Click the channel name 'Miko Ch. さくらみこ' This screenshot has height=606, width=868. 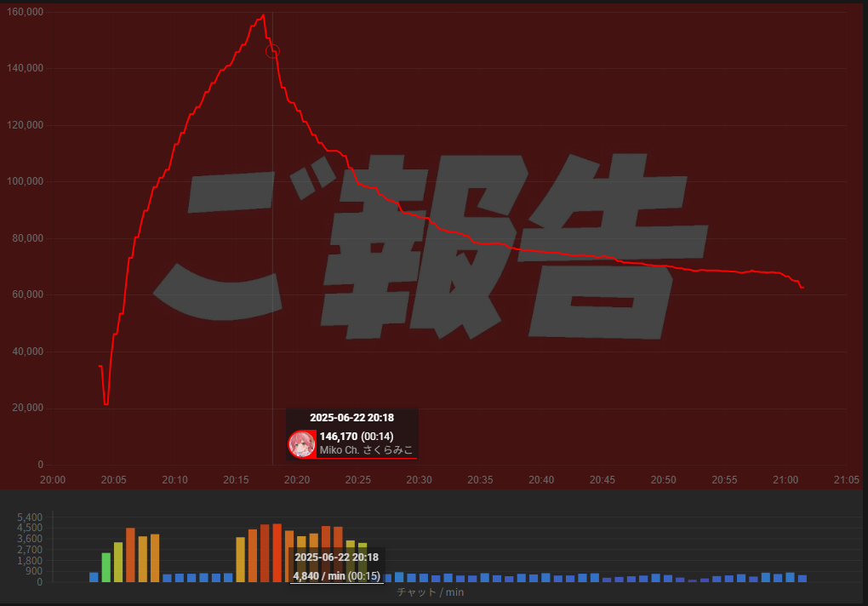[367, 450]
